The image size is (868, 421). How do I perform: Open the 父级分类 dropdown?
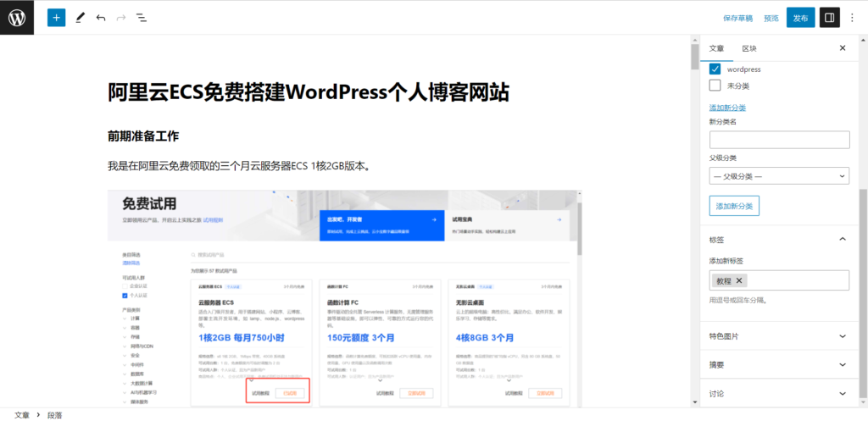coord(780,176)
